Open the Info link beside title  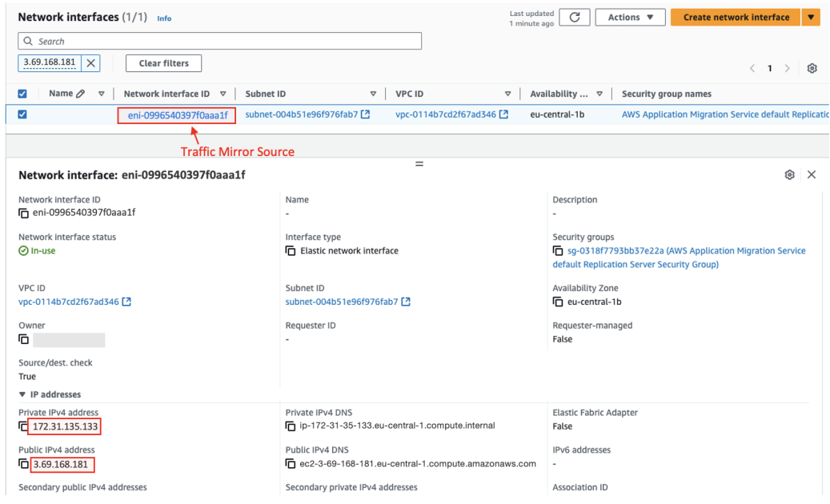click(x=164, y=18)
